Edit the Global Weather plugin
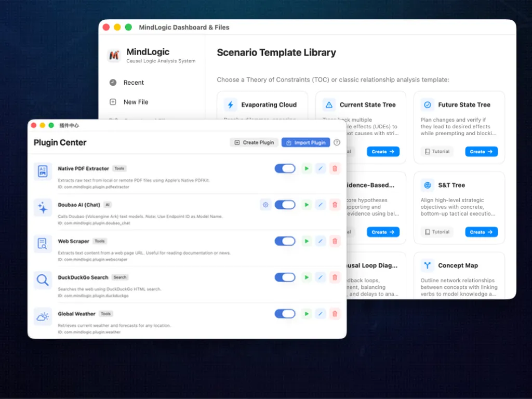The width and height of the screenshot is (532, 399). pyautogui.click(x=320, y=314)
